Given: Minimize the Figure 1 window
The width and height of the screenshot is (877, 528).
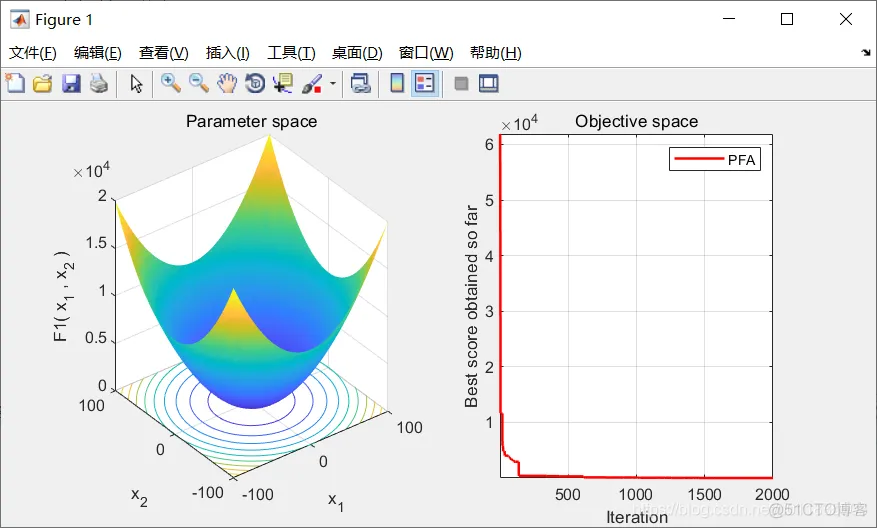Looking at the screenshot, I should (x=729, y=19).
